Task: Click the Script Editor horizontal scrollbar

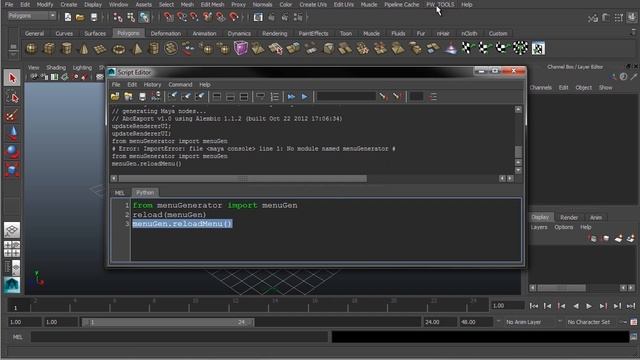Action: [243, 179]
